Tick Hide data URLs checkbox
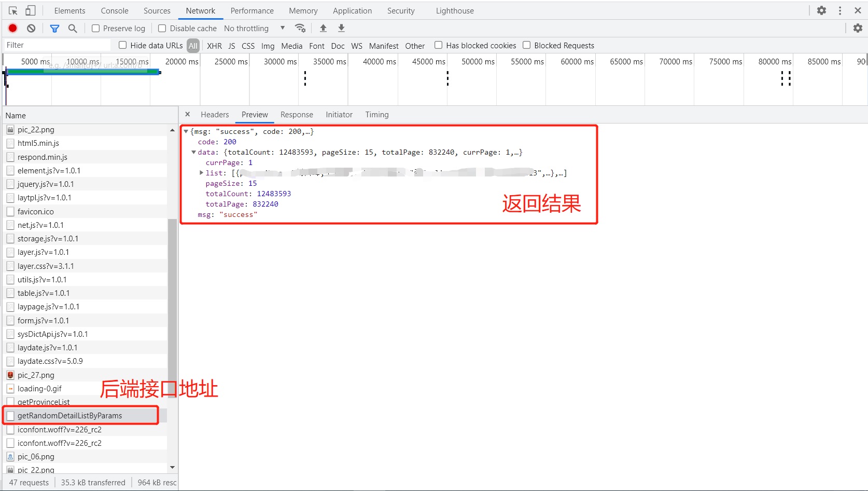Image resolution: width=868 pixels, height=491 pixels. coord(123,45)
